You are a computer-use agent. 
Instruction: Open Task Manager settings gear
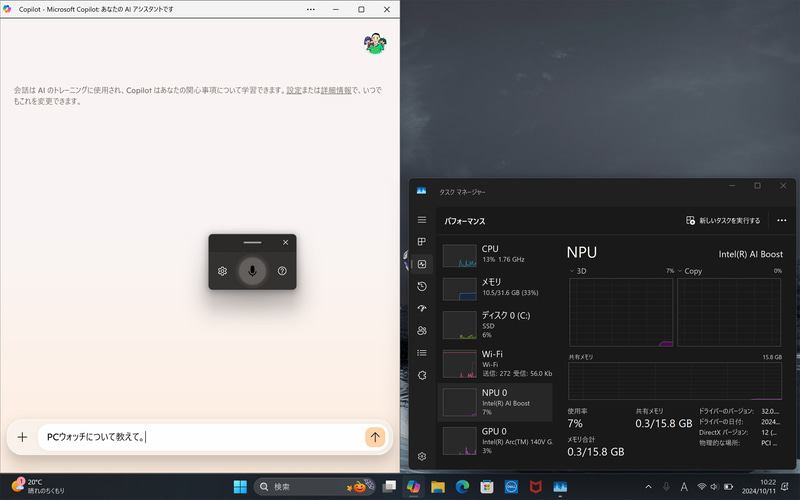[421, 456]
